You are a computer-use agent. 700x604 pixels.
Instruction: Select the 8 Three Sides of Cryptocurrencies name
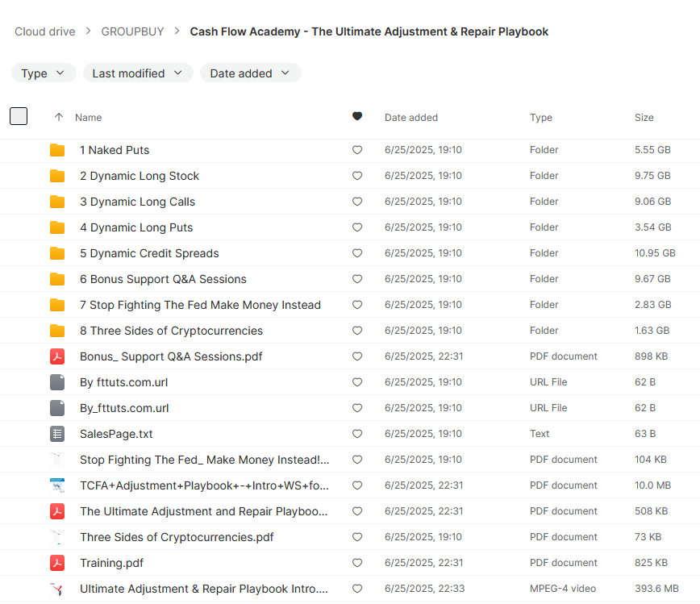172,331
